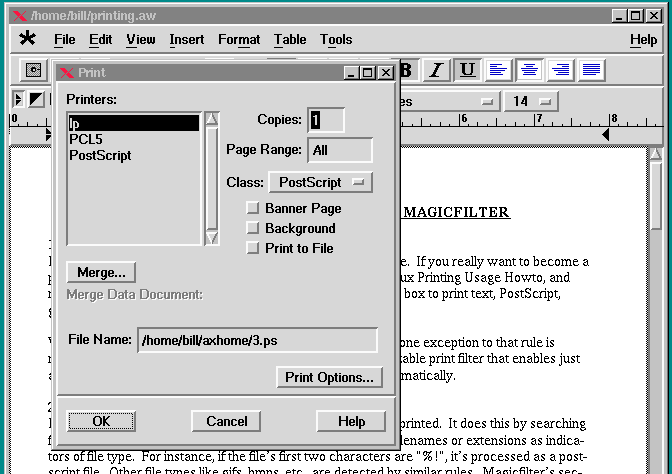Open the Table menu
The height and width of the screenshot is (474, 672).
pyautogui.click(x=290, y=39)
